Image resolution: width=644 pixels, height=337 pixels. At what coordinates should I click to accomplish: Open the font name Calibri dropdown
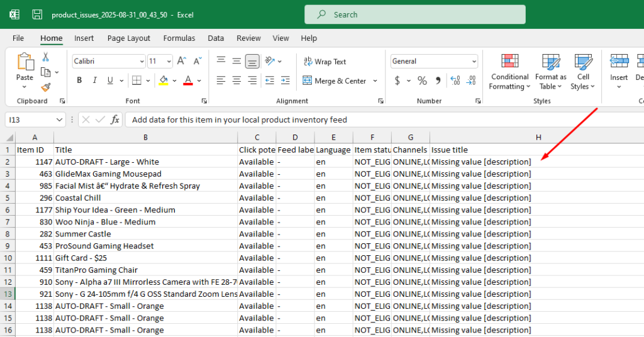pyautogui.click(x=142, y=62)
